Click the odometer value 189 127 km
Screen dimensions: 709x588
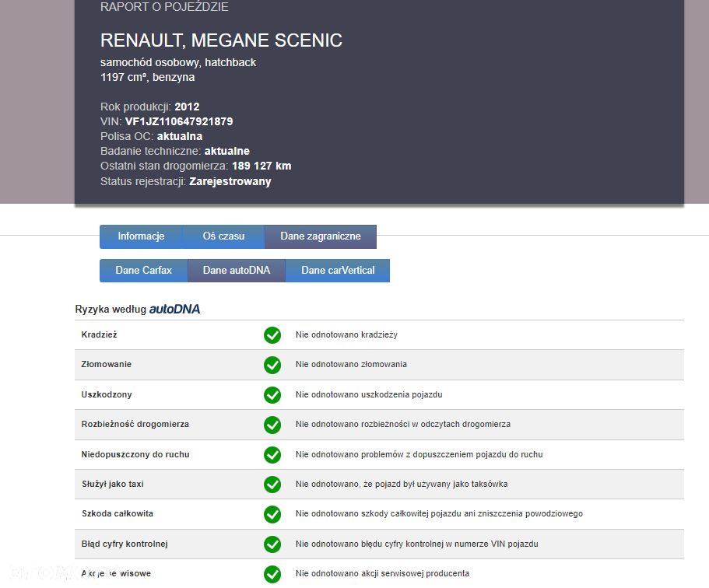tap(261, 166)
